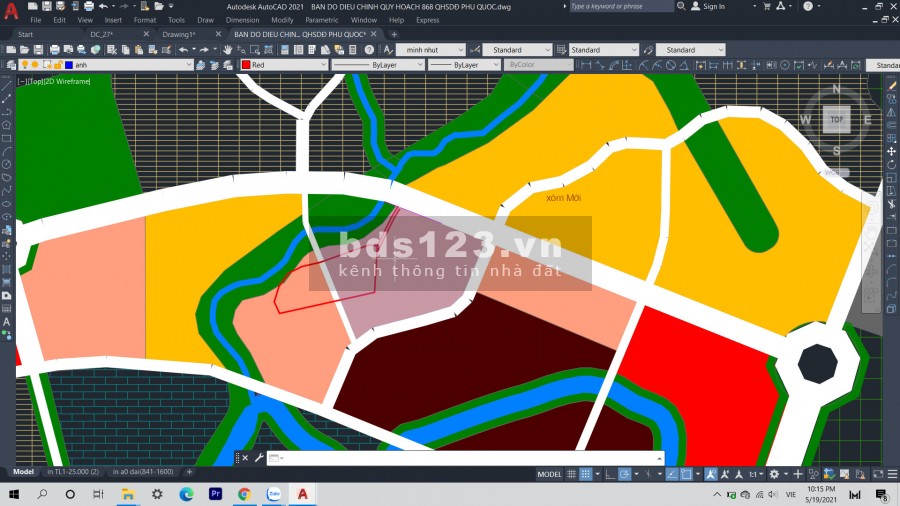The image size is (900, 506).
Task: Click the Diameter dimension icon
Action: [671, 65]
